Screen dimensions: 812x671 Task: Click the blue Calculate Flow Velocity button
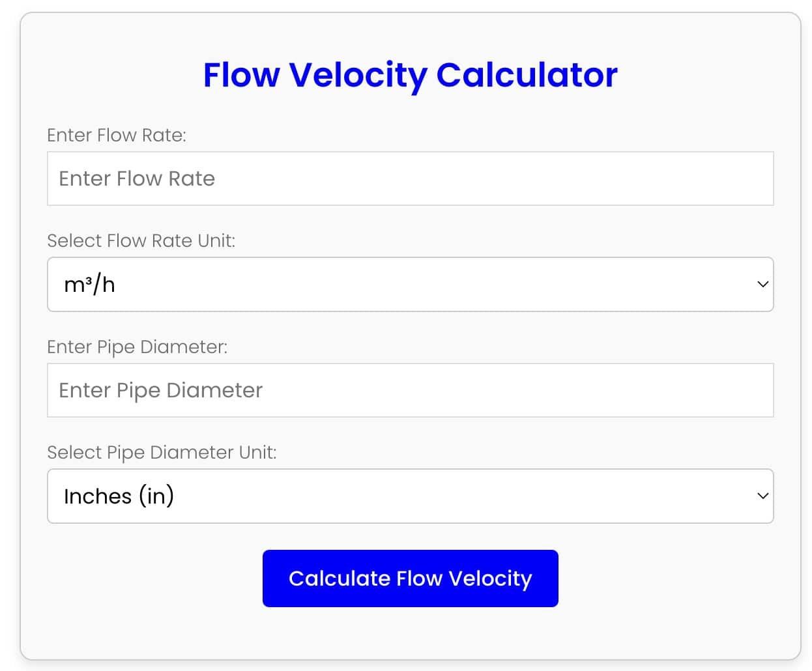[410, 578]
